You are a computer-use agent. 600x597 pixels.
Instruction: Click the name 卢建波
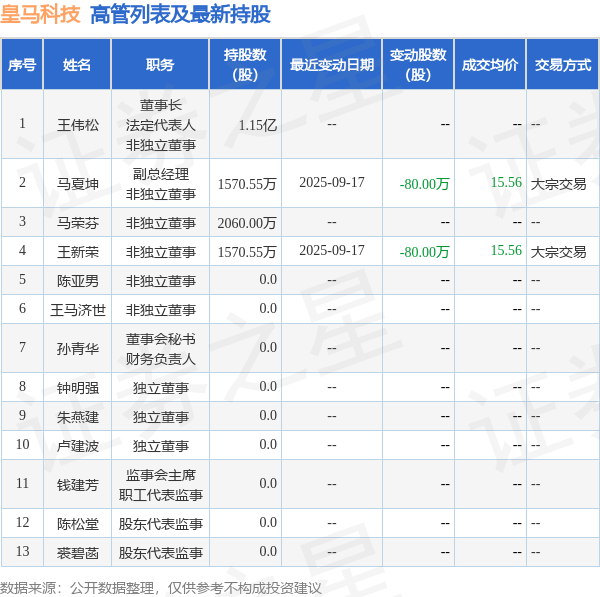click(78, 446)
